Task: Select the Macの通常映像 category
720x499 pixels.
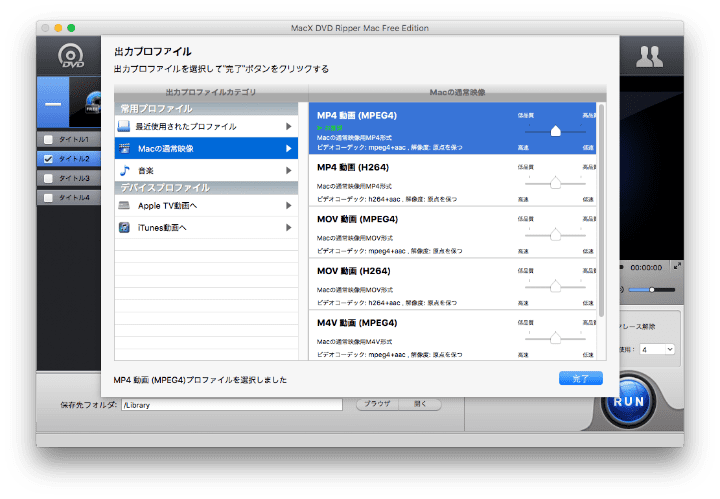Action: pyautogui.click(x=206, y=148)
